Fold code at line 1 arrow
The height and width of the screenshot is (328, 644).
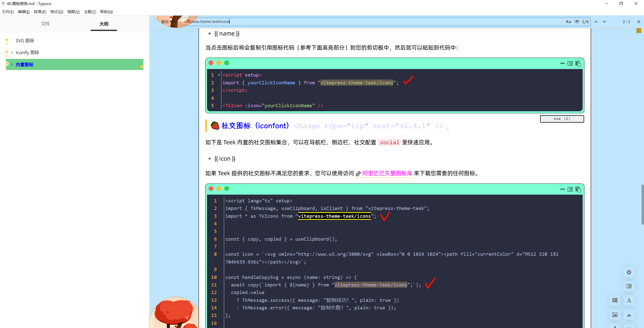pos(219,75)
